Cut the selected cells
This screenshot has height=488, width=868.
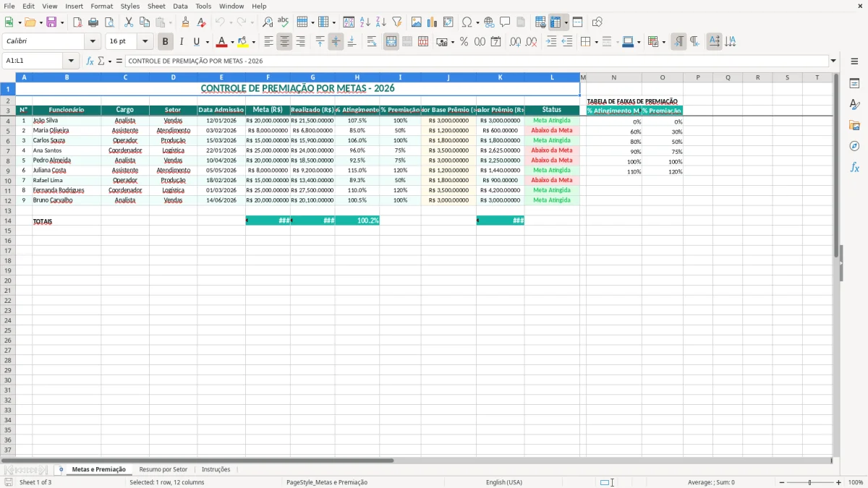coord(129,22)
